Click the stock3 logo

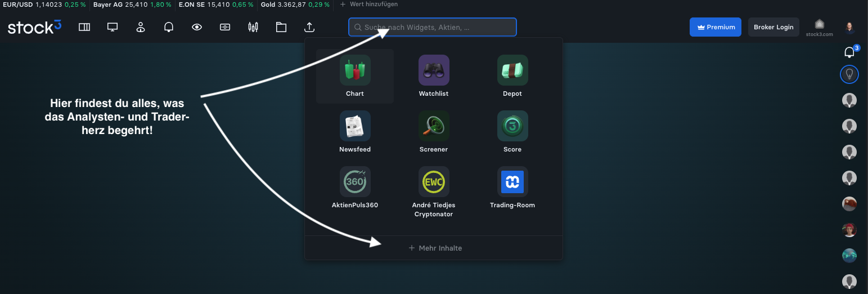(34, 27)
